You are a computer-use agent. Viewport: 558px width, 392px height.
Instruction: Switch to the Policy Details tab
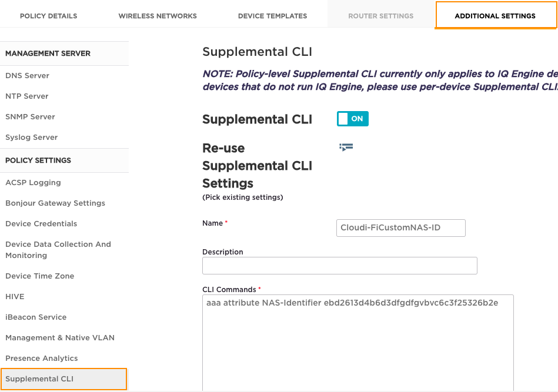pos(48,16)
